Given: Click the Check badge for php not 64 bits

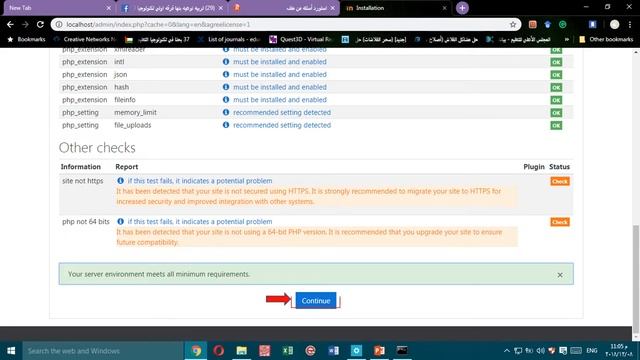Looking at the screenshot, I should coord(560,222).
